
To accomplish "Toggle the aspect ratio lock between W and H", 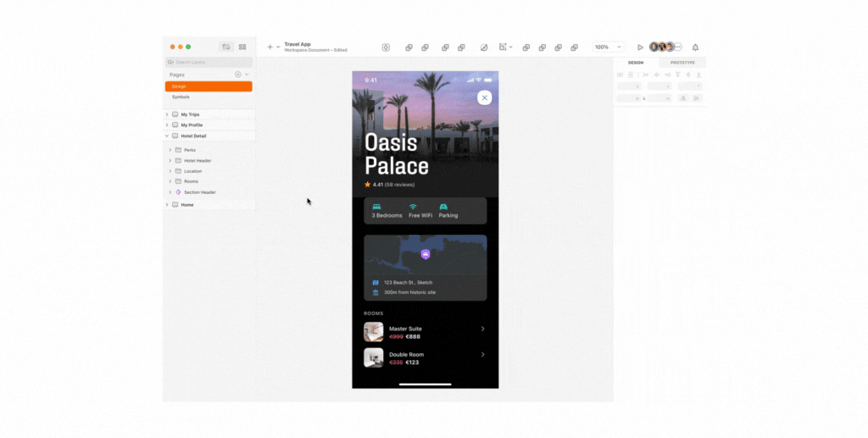I will click(644, 98).
